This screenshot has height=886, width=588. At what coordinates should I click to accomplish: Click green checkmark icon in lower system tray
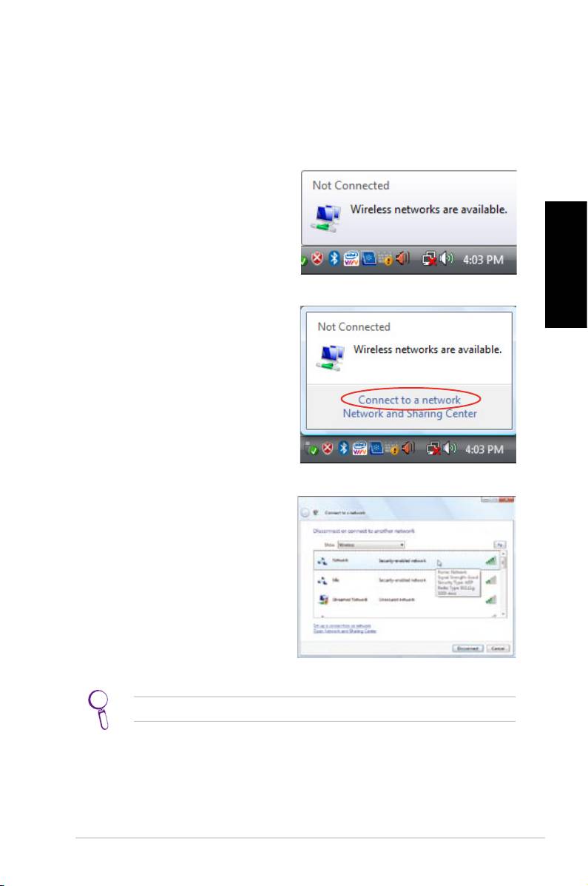(x=311, y=449)
